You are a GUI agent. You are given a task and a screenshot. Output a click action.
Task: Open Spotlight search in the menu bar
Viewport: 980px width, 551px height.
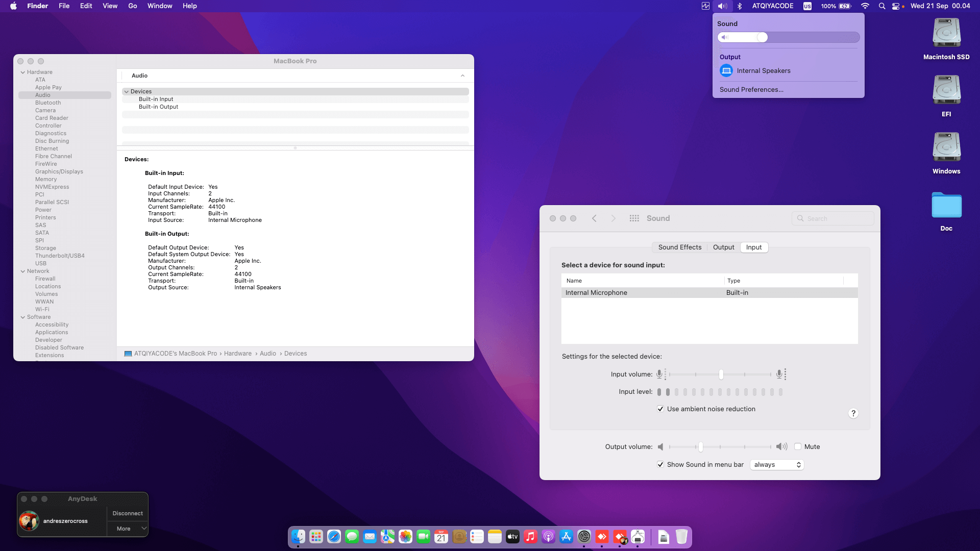[881, 6]
